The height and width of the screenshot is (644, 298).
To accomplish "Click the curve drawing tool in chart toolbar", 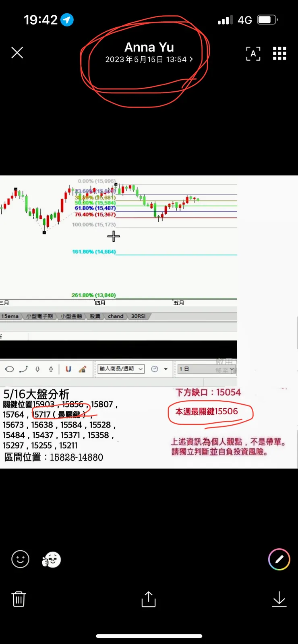I will click(x=24, y=369).
